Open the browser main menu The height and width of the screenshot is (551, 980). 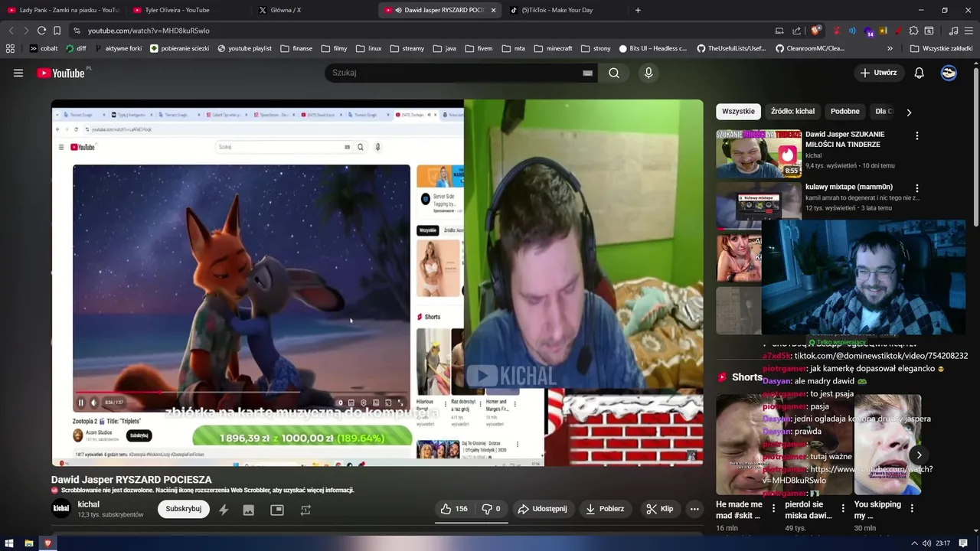969,31
